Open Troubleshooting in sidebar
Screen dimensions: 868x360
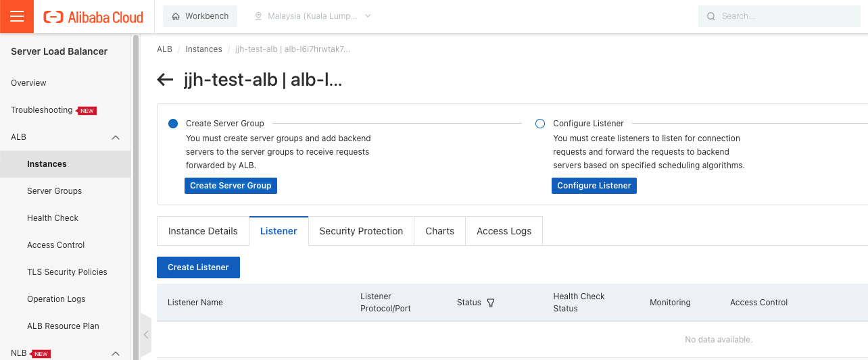point(42,110)
